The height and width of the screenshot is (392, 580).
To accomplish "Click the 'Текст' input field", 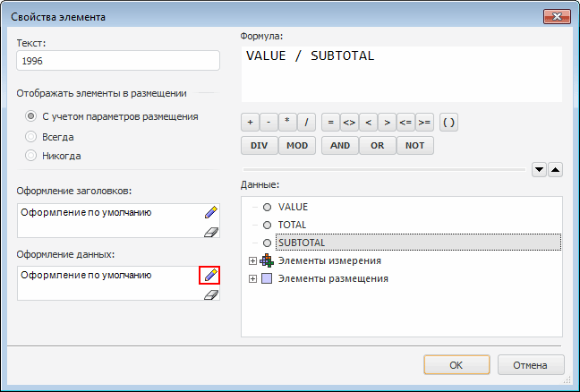I will pos(118,61).
